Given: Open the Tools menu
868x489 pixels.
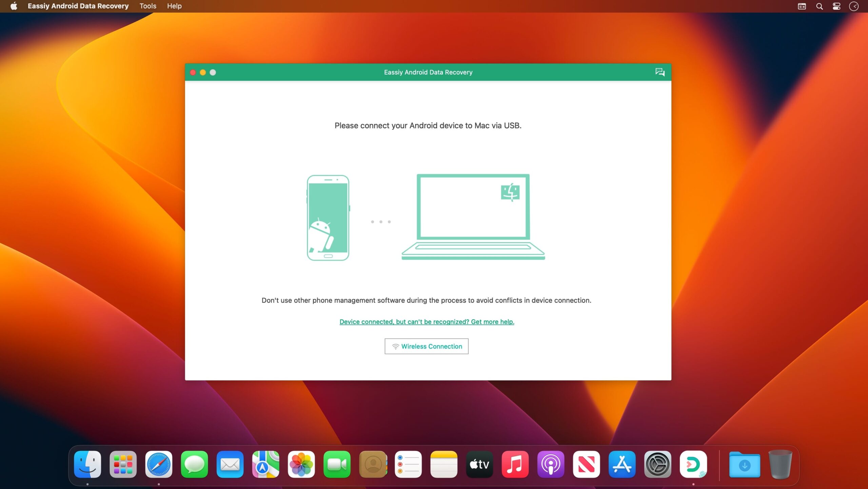Looking at the screenshot, I should 147,6.
